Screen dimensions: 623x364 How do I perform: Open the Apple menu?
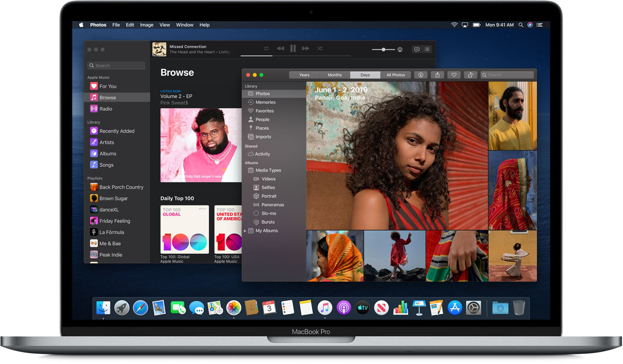(x=81, y=25)
